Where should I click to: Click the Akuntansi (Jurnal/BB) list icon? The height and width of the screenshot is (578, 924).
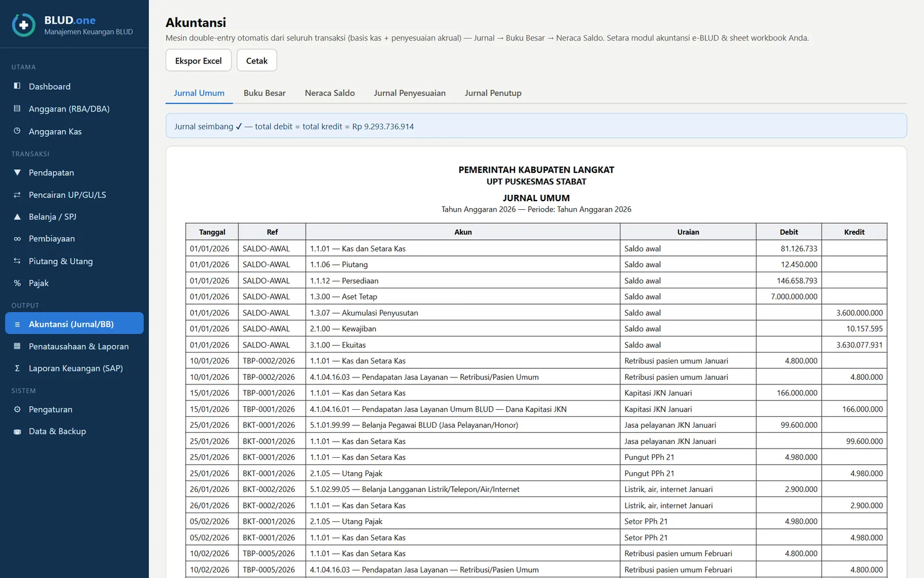[x=17, y=324]
